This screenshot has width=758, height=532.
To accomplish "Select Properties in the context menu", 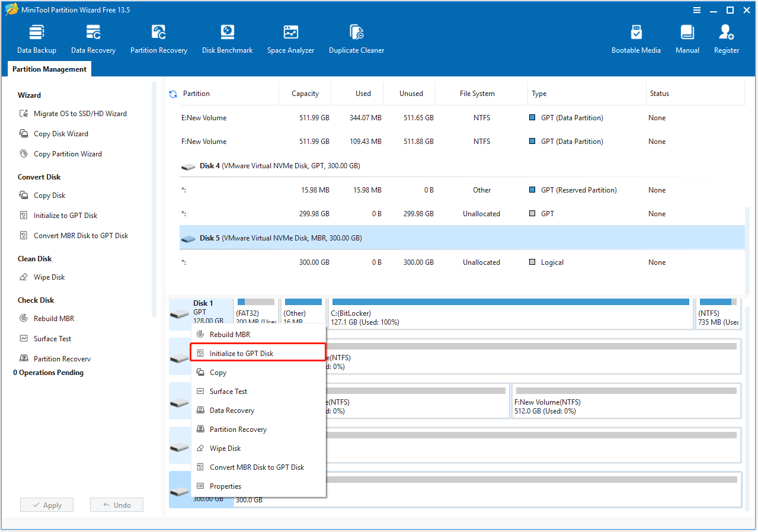I will click(225, 486).
